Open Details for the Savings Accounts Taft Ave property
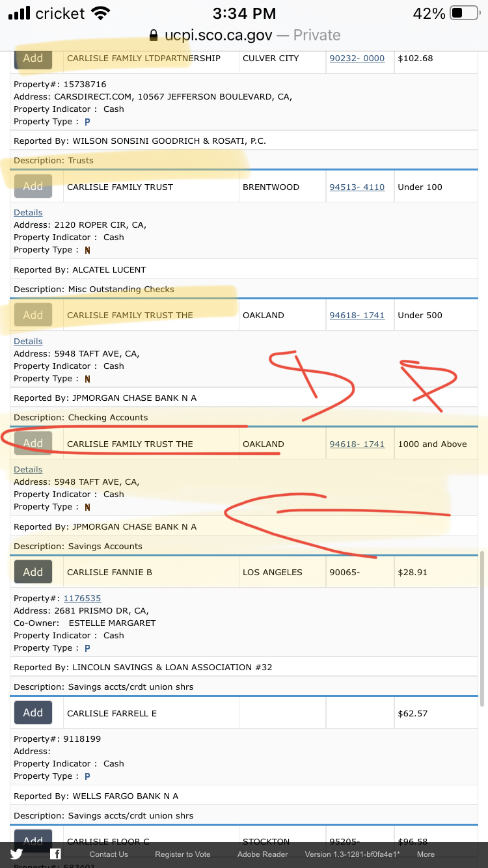The width and height of the screenshot is (488, 868). (28, 469)
